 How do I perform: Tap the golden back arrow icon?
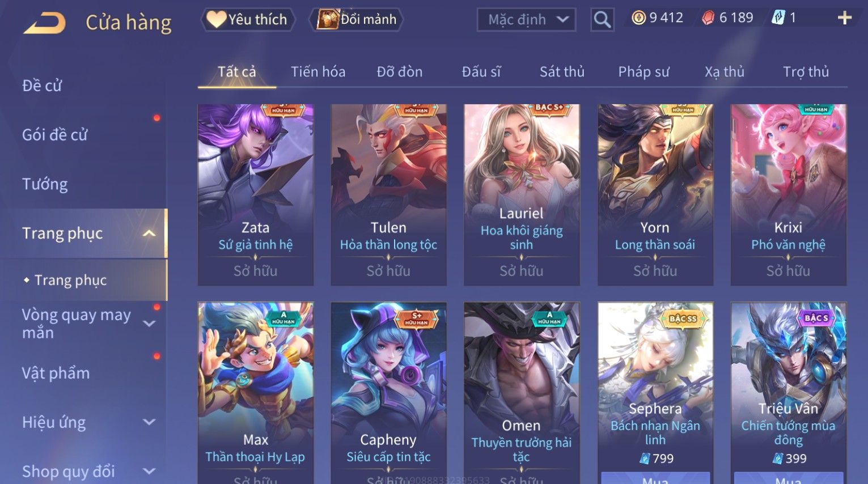(44, 23)
